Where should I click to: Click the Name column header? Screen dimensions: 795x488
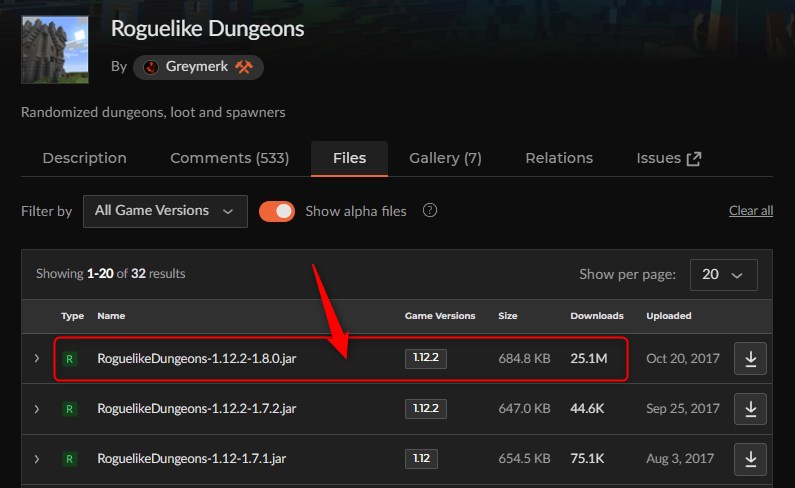click(x=111, y=316)
